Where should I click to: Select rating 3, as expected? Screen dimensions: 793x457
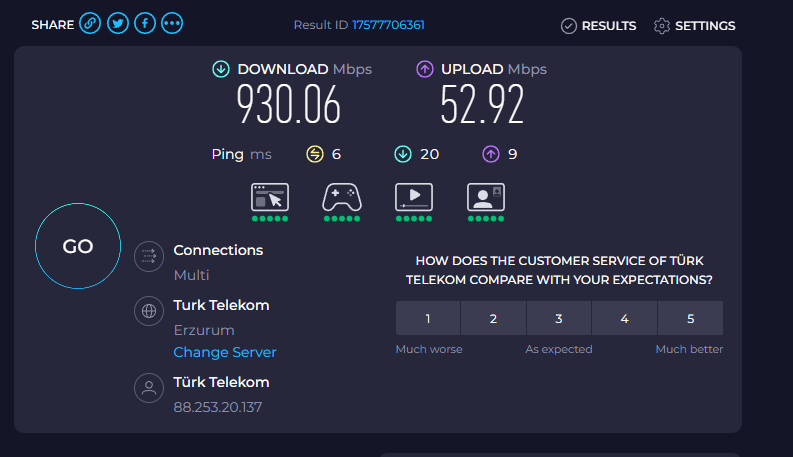tap(559, 318)
